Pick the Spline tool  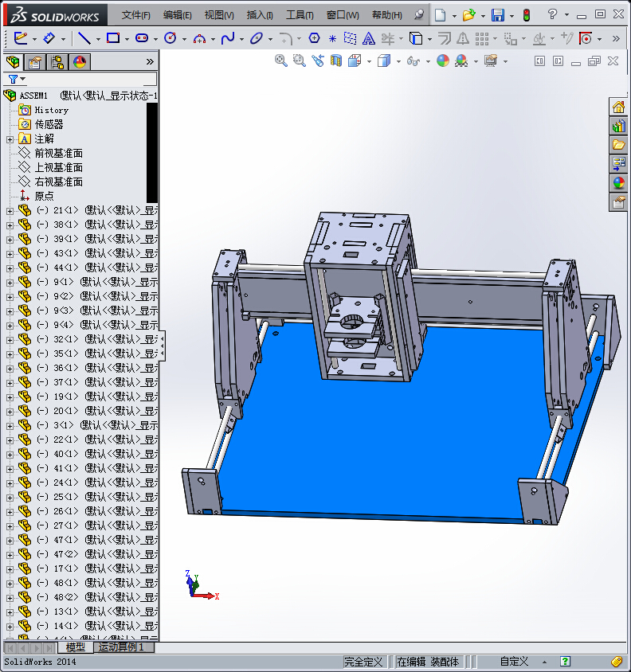pyautogui.click(x=228, y=38)
